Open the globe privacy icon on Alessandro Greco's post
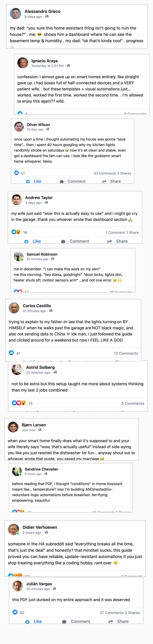 point(47,16)
